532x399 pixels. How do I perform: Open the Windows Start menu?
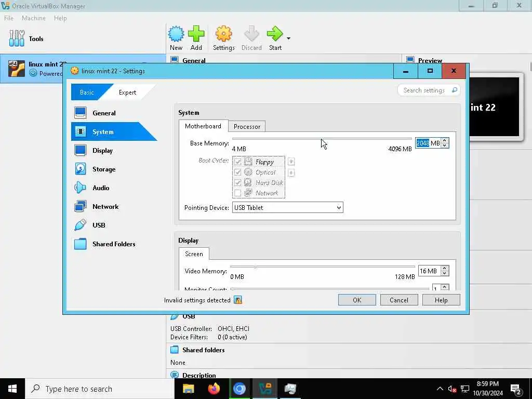pos(12,389)
